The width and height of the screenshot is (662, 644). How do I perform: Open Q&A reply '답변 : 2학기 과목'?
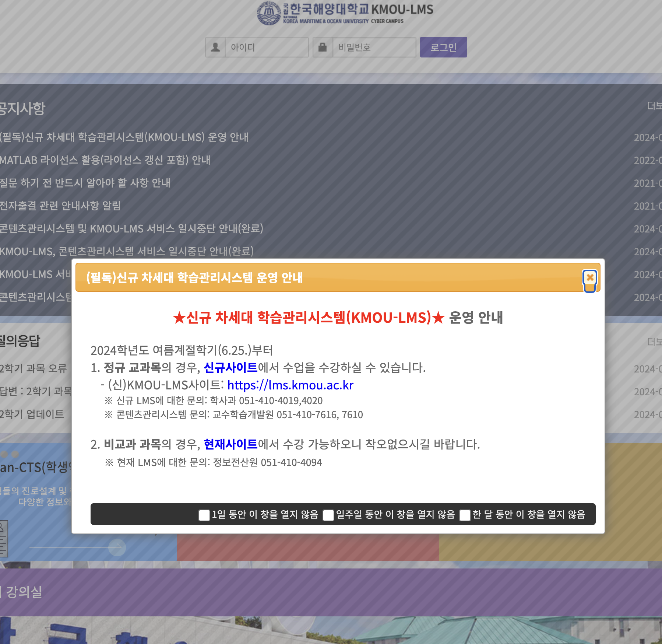point(36,391)
